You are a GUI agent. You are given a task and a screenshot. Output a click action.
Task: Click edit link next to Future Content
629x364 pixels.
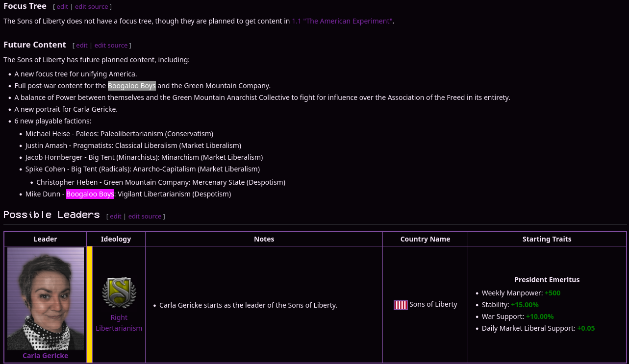point(82,45)
